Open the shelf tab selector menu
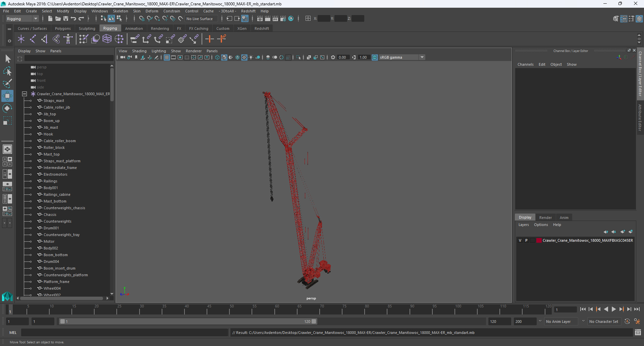Screen dimensions: 644x346 click(x=9, y=29)
